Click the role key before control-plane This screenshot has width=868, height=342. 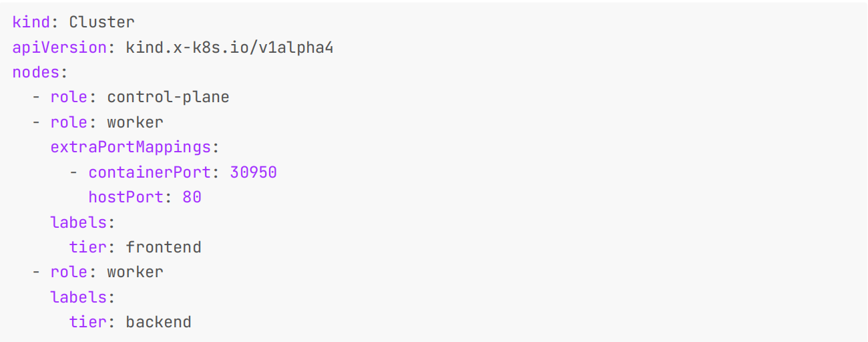69,98
